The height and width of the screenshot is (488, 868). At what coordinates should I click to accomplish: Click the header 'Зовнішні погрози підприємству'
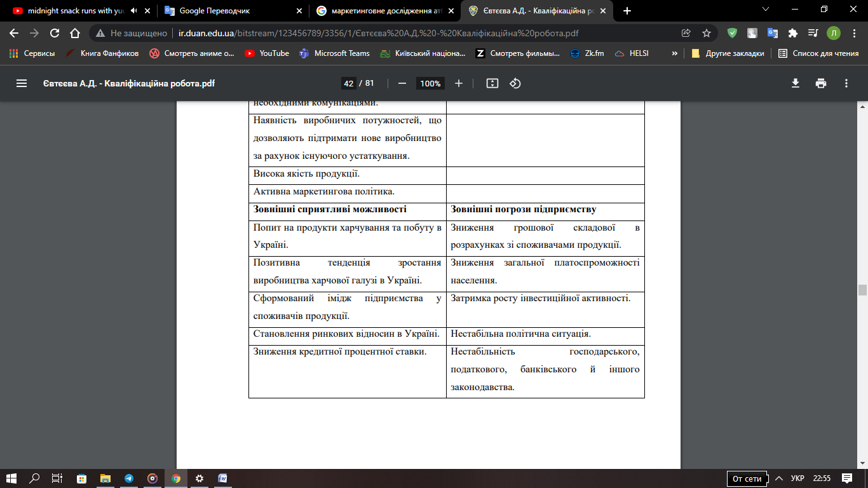[523, 210]
